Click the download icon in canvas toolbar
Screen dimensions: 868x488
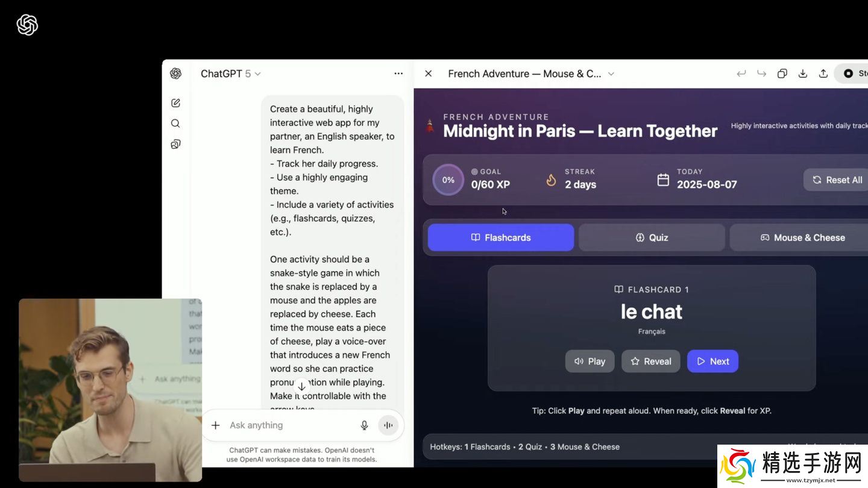coord(802,74)
